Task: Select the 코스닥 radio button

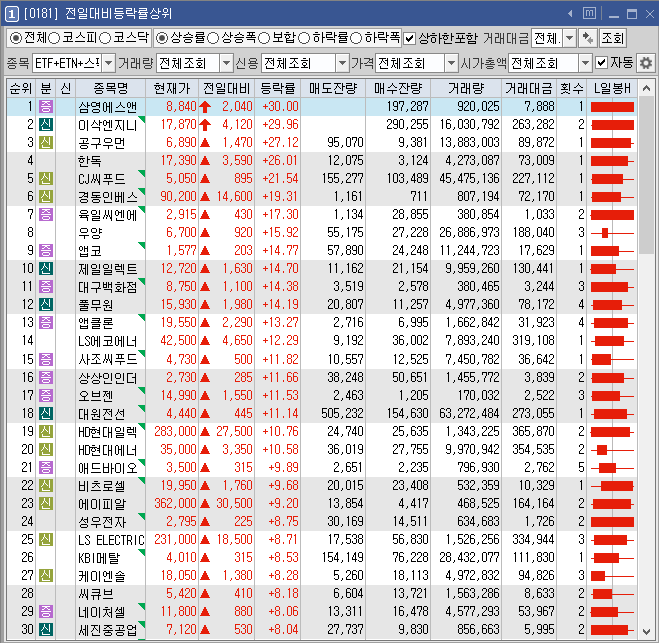Action: (105, 38)
